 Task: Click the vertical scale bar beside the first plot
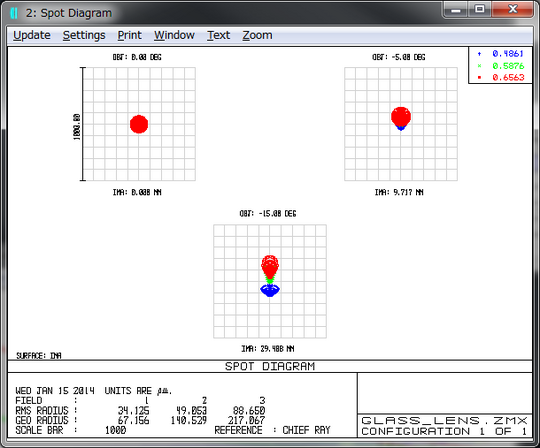(83, 124)
